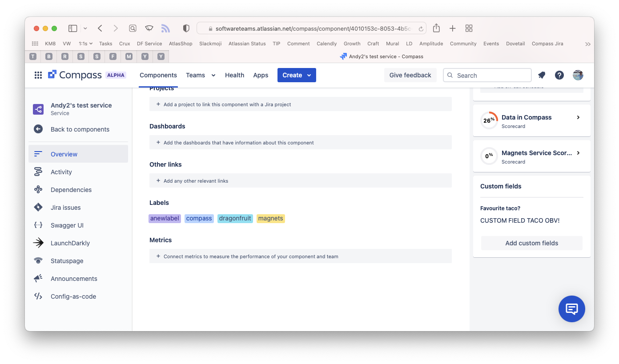This screenshot has height=364, width=619.
Task: Click the purple anewlabel label
Action: tap(165, 218)
